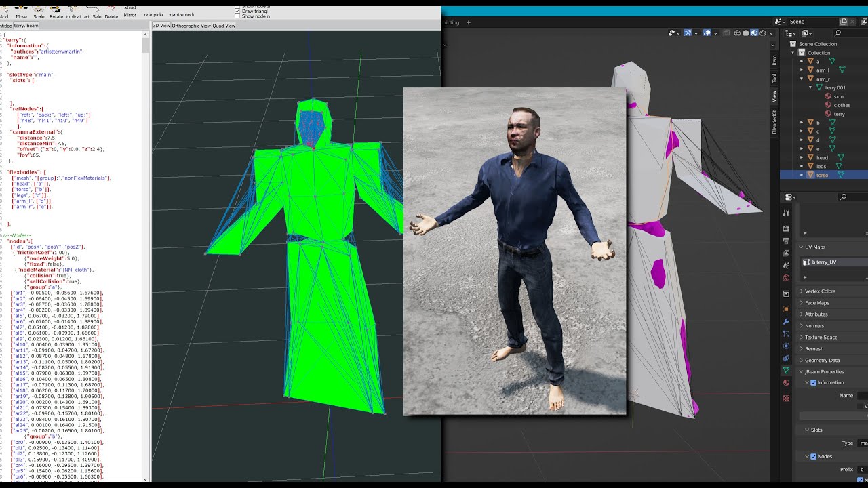Switch to wireframe shading in Blender
The height and width of the screenshot is (488, 868).
coord(738,33)
